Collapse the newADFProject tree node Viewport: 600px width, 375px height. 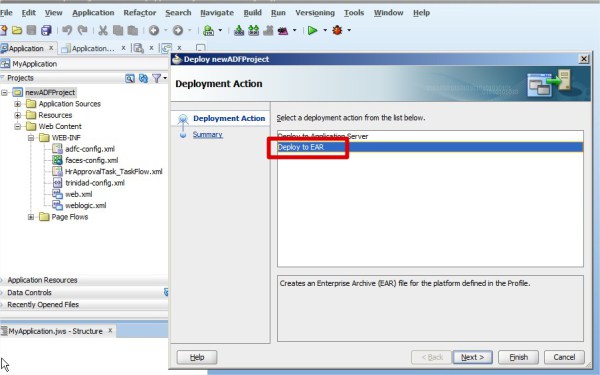point(4,93)
